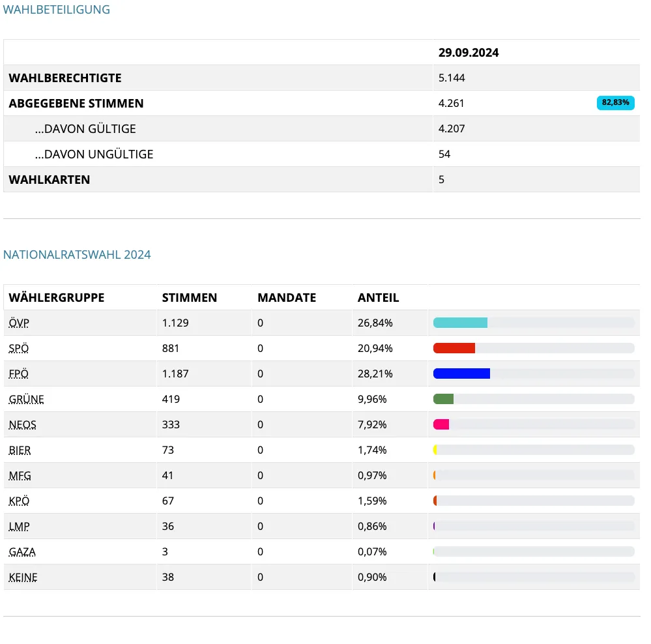This screenshot has width=651, height=644.
Task: Click the Wahlkarten value 5
Action: click(x=441, y=180)
